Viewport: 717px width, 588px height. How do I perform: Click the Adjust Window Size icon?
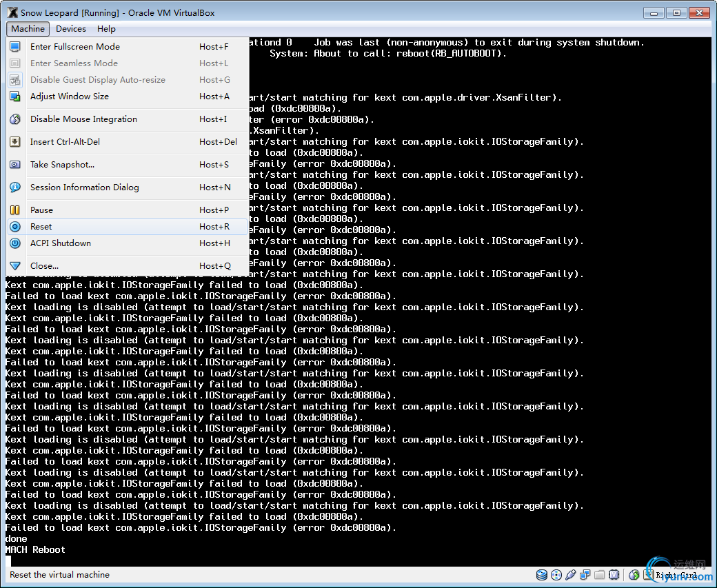pyautogui.click(x=15, y=97)
